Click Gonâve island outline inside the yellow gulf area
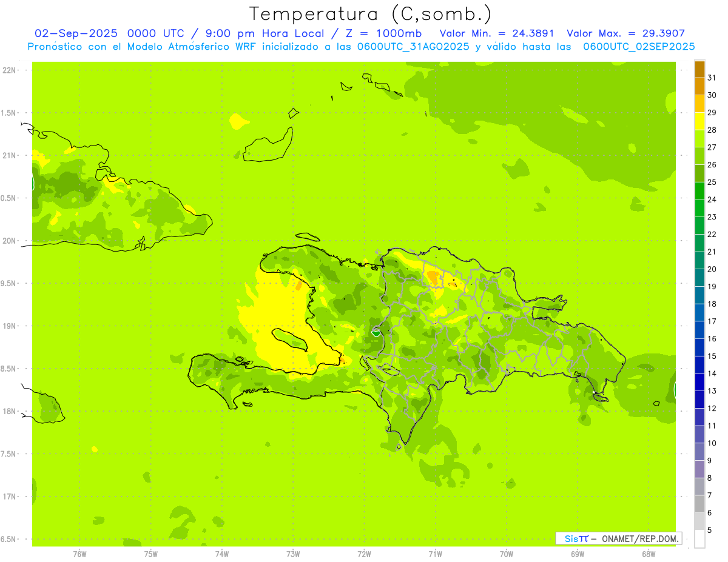 pos(291,340)
